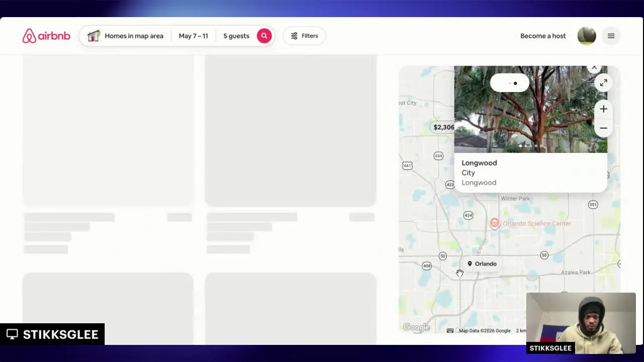Click the Winter Park map label
This screenshot has width=644, height=362.
click(515, 198)
